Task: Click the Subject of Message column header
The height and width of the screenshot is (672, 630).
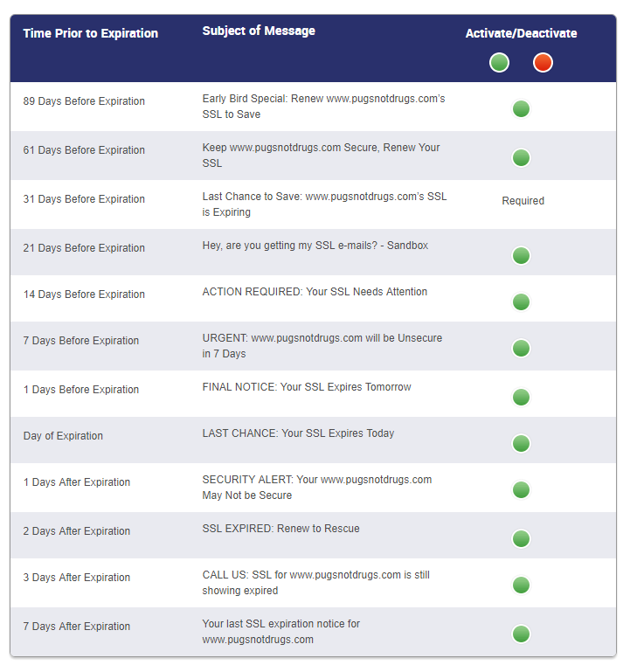Action: [259, 31]
